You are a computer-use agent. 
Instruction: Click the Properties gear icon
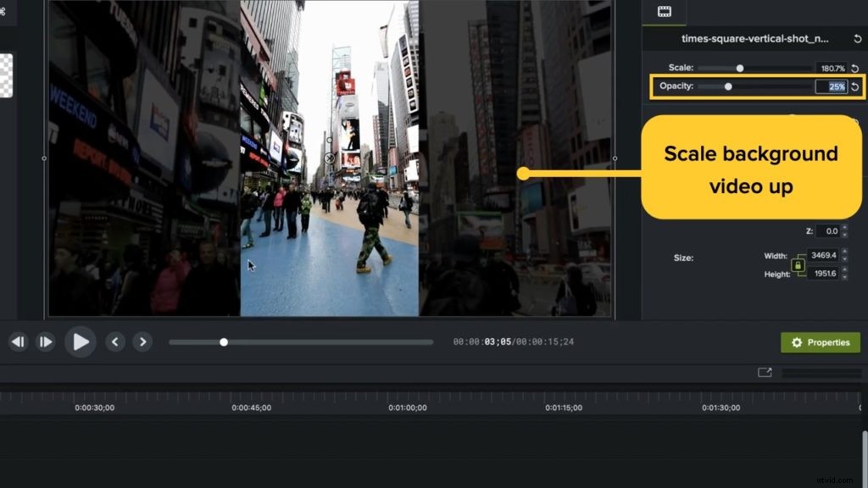[x=796, y=342]
